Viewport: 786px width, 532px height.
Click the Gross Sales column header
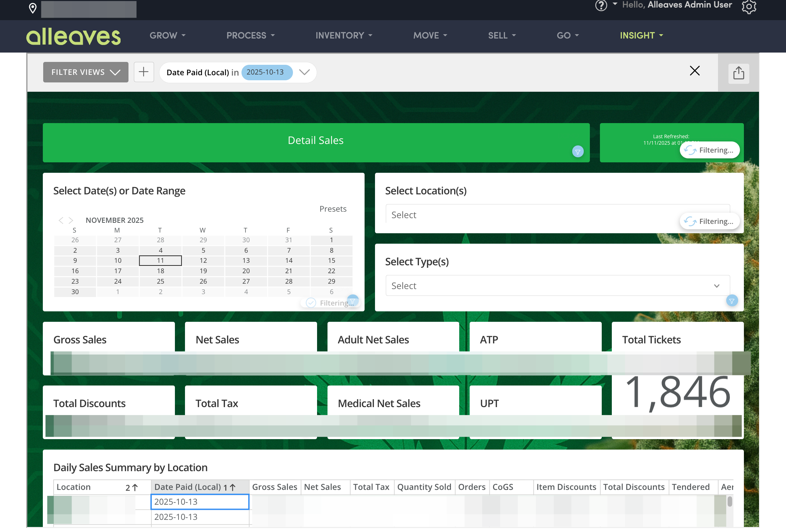click(x=275, y=487)
